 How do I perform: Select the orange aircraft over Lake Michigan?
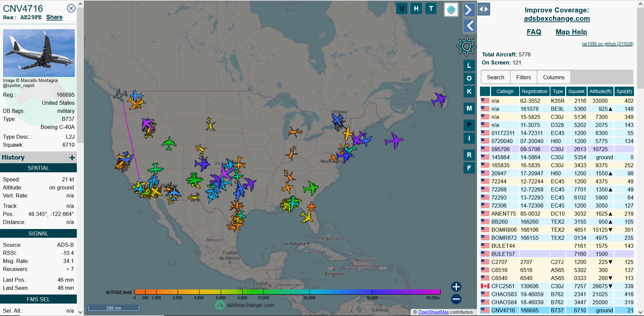pos(295,132)
